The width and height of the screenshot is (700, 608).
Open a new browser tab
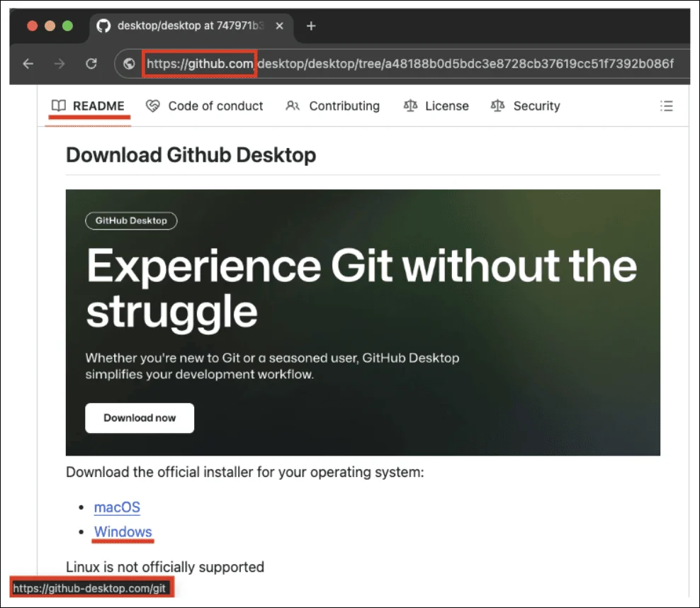(x=310, y=26)
